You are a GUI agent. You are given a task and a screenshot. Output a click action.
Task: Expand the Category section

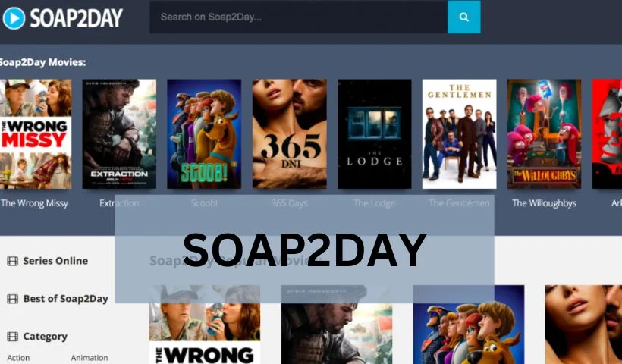[x=46, y=337]
